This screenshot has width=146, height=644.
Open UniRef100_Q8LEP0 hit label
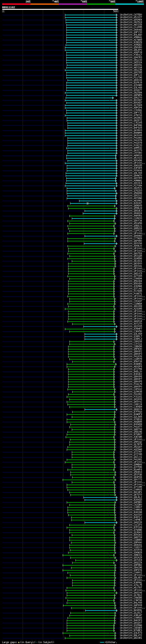pyautogui.click(x=131, y=50)
